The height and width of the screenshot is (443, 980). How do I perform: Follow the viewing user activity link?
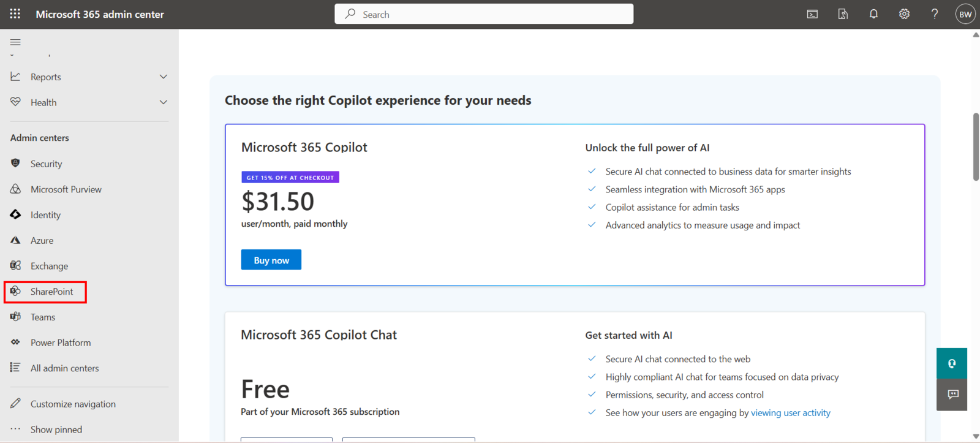(x=791, y=412)
